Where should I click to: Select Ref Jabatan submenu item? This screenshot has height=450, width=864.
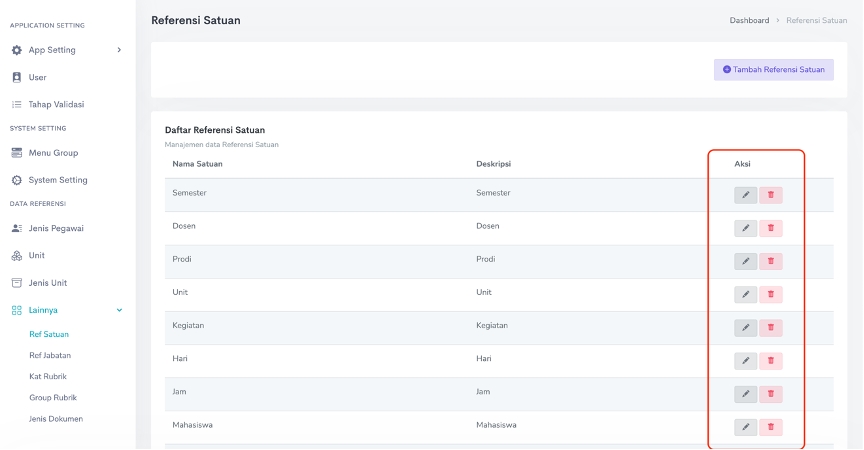click(x=50, y=355)
